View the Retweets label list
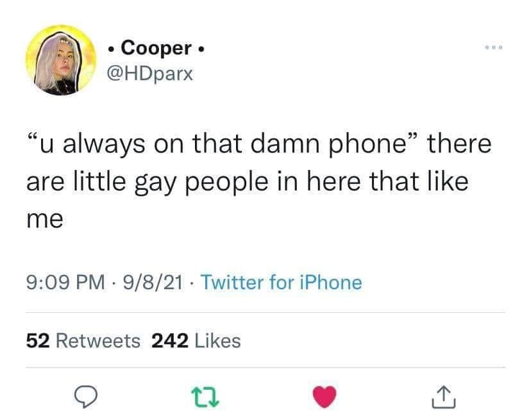The image size is (531, 420). tap(98, 340)
